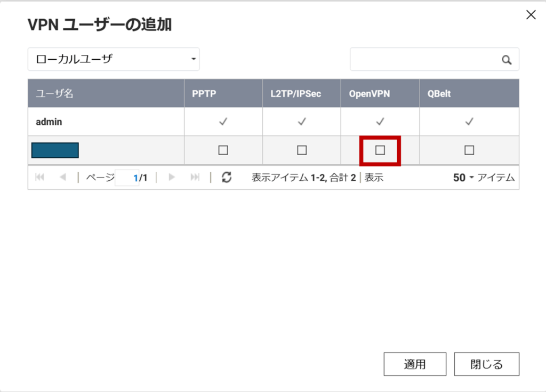Select the admin user row
546x392 pixels.
[49, 122]
